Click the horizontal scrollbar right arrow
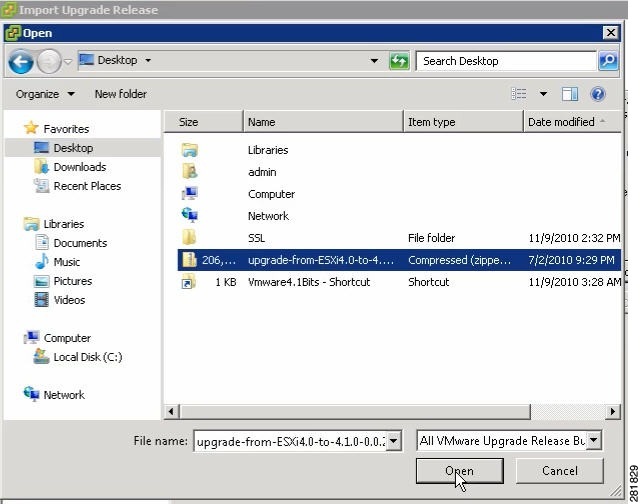This screenshot has width=641, height=504. point(612,411)
